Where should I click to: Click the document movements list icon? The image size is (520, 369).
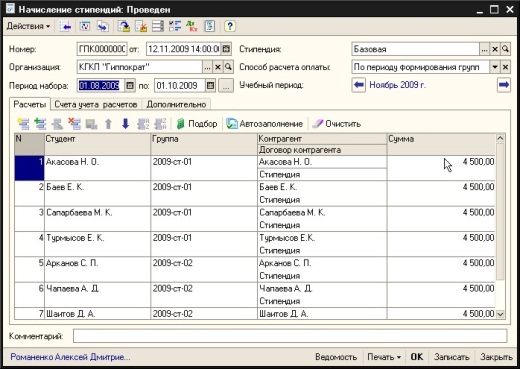click(158, 26)
